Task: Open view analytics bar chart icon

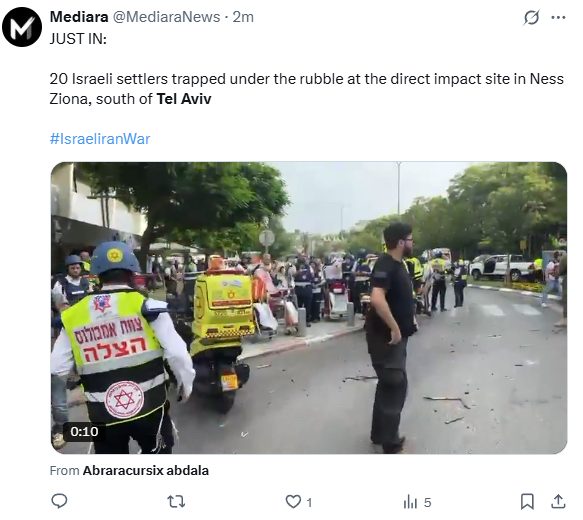Action: [410, 502]
